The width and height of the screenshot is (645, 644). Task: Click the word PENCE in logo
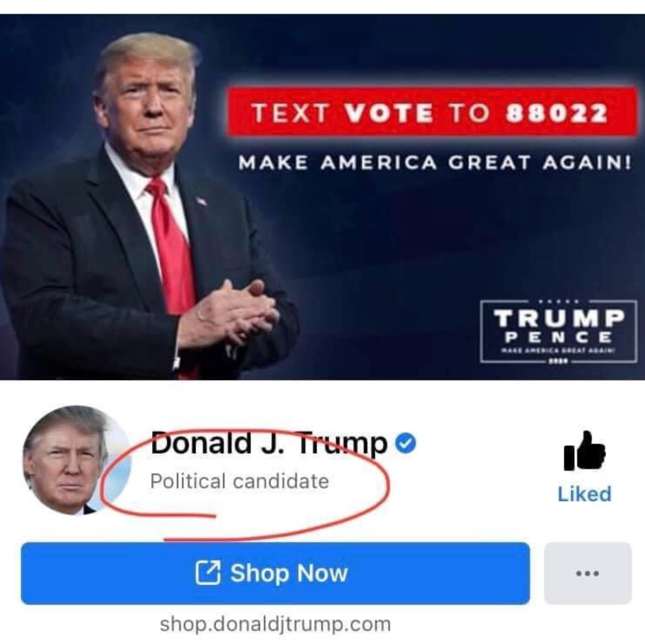point(558,337)
